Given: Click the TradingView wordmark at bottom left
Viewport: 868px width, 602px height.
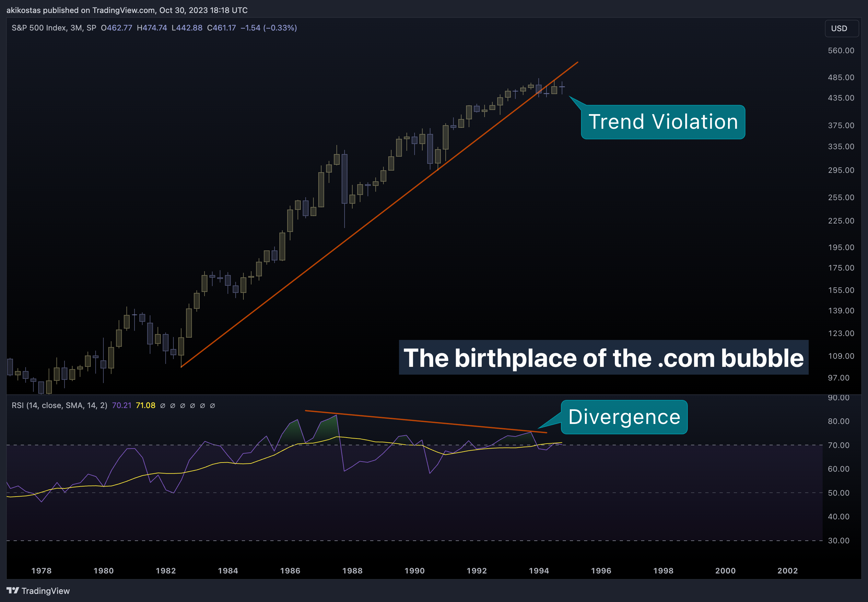Looking at the screenshot, I should [46, 591].
